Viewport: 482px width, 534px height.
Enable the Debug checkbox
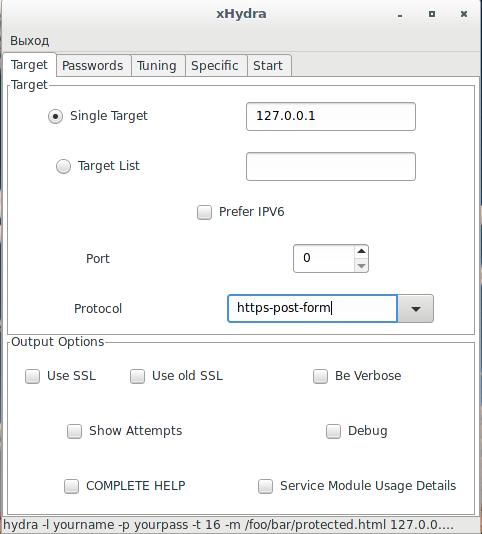(333, 431)
